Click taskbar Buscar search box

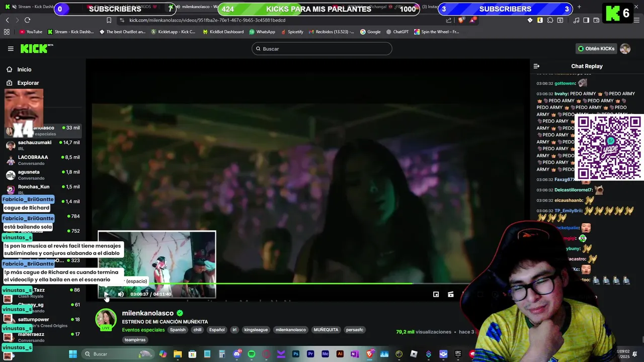(x=118, y=354)
